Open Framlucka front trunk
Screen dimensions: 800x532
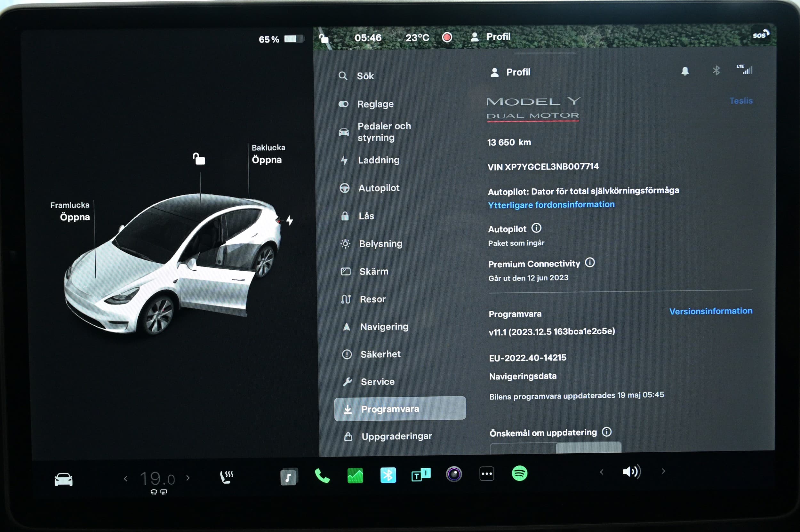pos(70,211)
